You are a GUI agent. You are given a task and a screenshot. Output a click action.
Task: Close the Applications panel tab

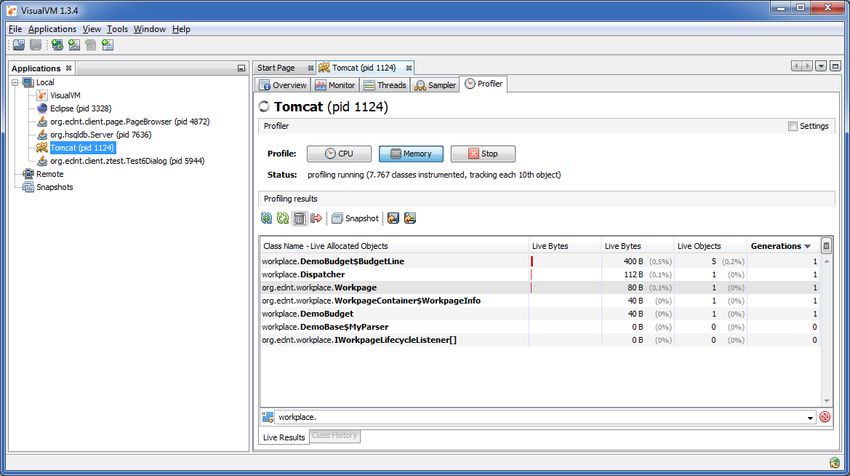pyautogui.click(x=68, y=68)
